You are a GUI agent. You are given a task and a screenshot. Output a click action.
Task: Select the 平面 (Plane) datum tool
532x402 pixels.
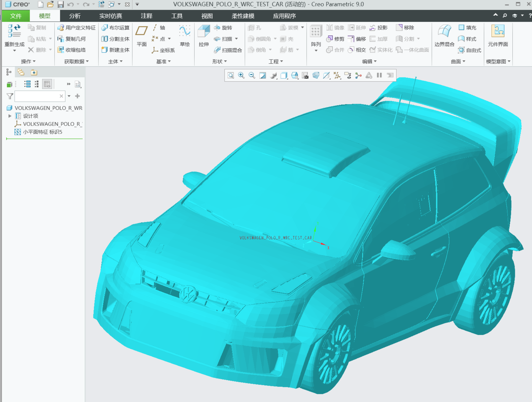coord(141,35)
